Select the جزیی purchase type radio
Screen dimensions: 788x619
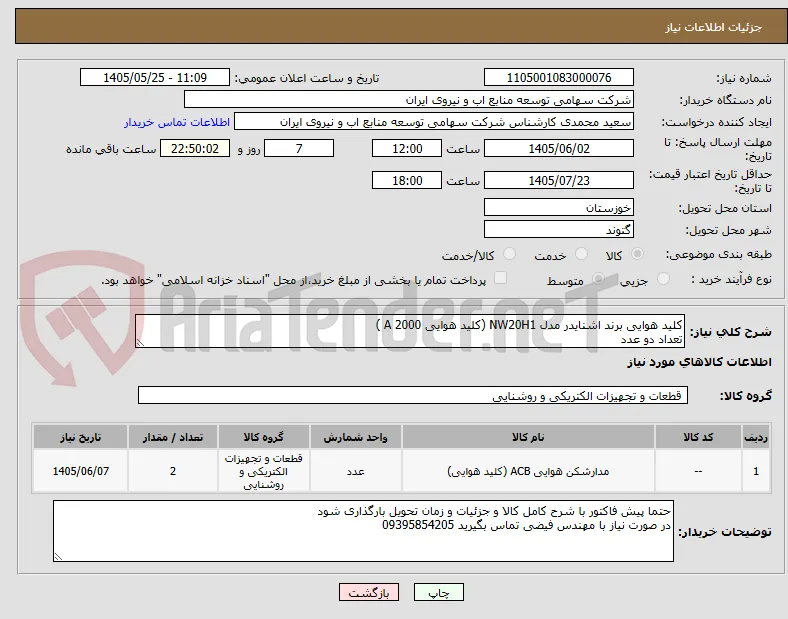click(663, 279)
